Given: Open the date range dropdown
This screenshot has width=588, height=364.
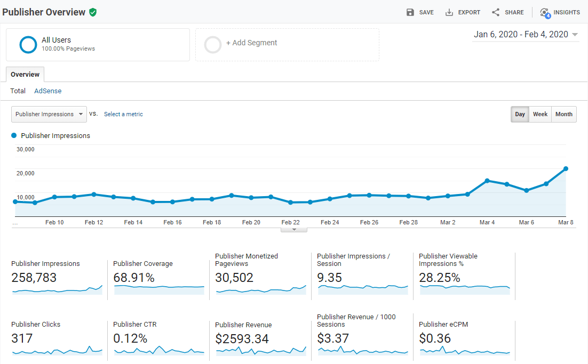Looking at the screenshot, I should [526, 35].
